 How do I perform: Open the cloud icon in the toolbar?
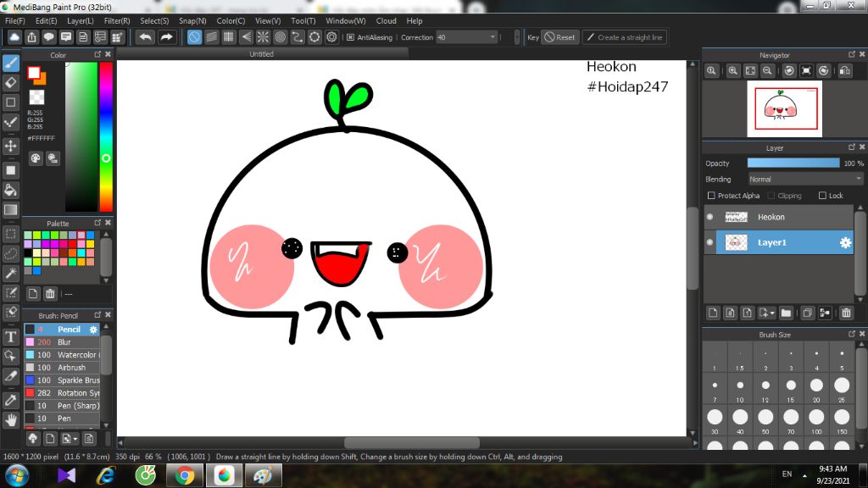click(14, 37)
